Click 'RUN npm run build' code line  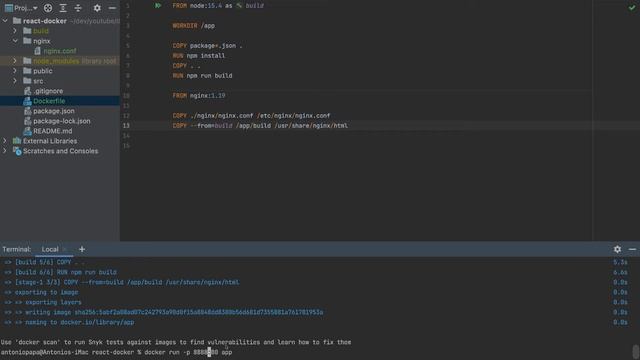(x=202, y=76)
